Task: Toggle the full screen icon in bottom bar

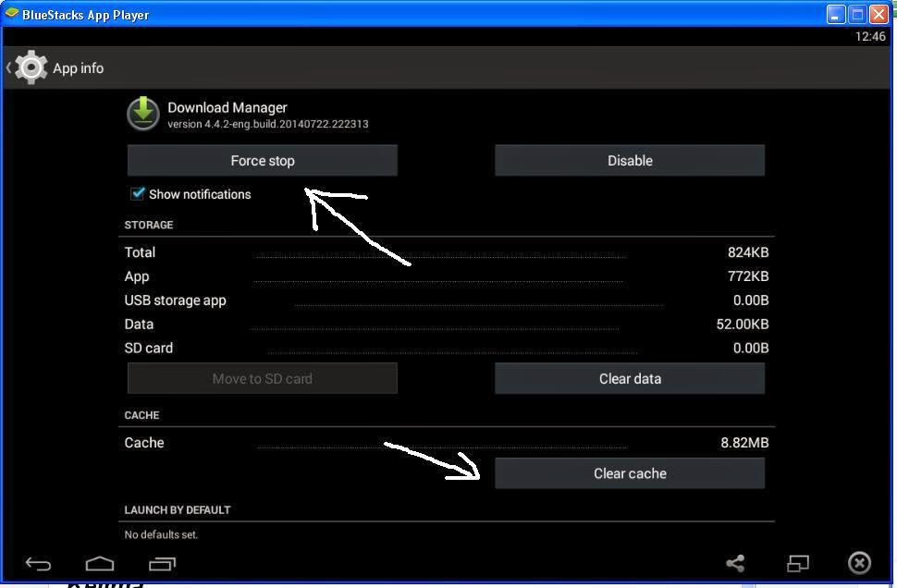Action: [x=797, y=563]
